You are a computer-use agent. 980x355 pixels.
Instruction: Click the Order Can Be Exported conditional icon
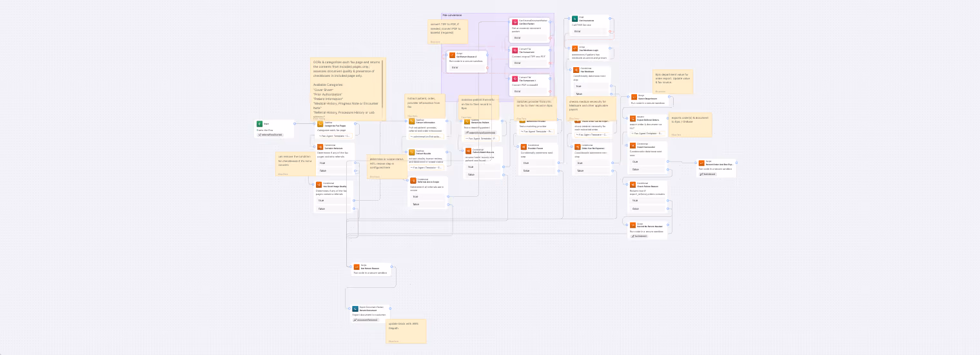pos(578,147)
